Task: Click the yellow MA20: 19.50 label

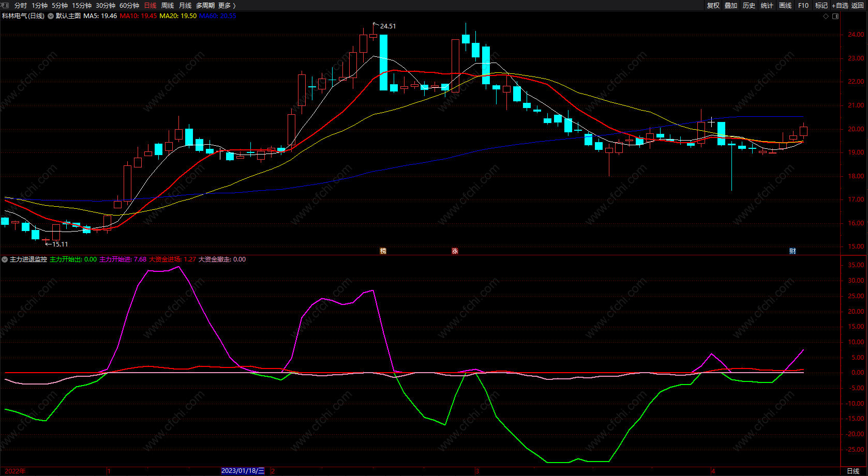Action: tap(178, 16)
